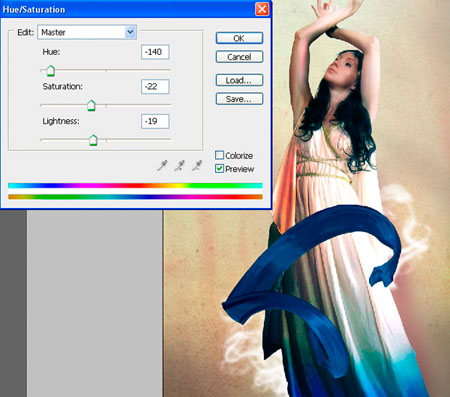This screenshot has height=397, width=450.
Task: Select the add-to-sample eyedropper
Action: pos(180,165)
